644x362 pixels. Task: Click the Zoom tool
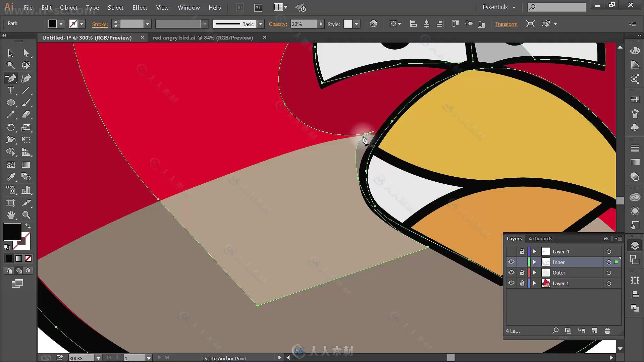25,215
